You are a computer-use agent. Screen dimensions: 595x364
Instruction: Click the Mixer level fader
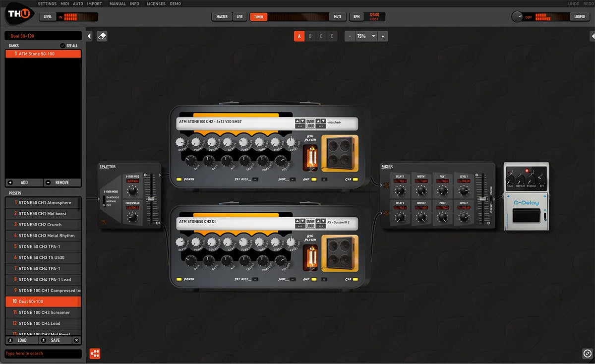pyautogui.click(x=480, y=198)
